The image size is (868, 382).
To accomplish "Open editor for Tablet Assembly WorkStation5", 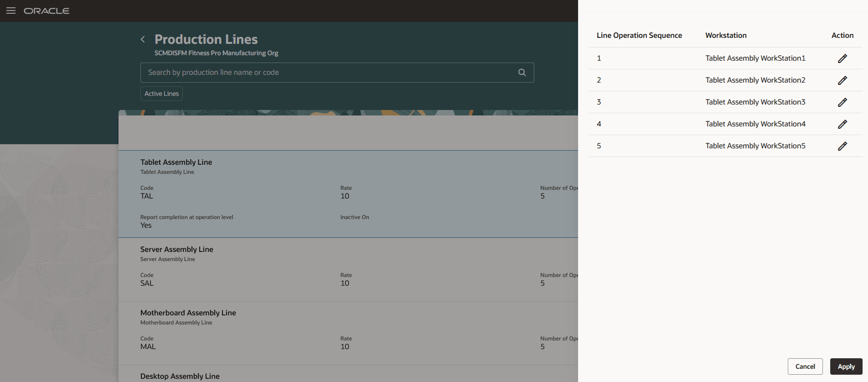I will click(842, 146).
